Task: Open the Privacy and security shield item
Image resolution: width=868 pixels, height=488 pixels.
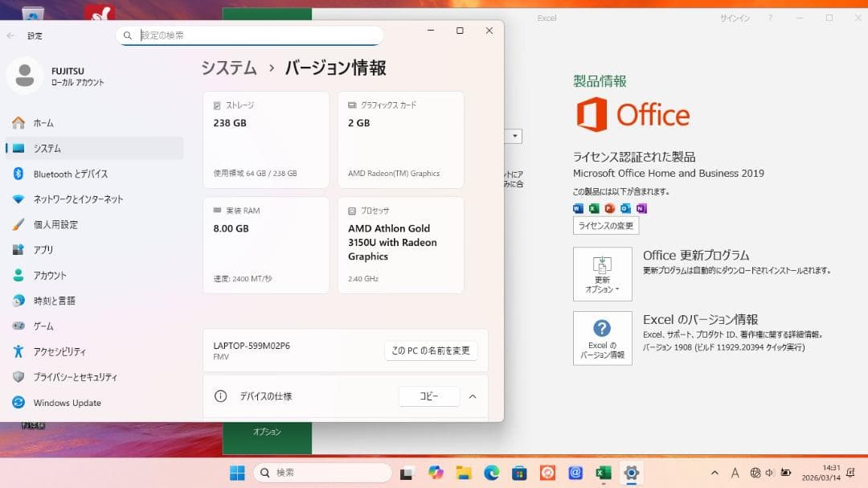Action: 94,377
